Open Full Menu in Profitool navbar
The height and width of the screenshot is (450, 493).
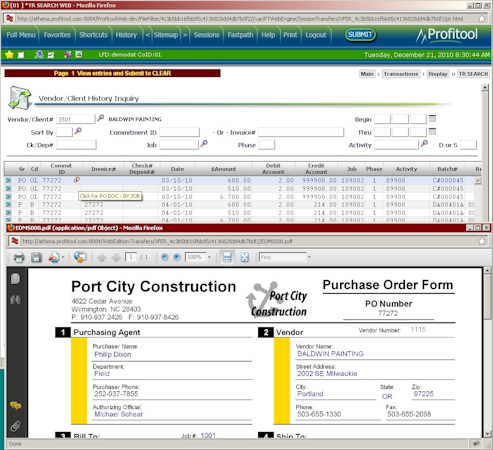tap(21, 35)
